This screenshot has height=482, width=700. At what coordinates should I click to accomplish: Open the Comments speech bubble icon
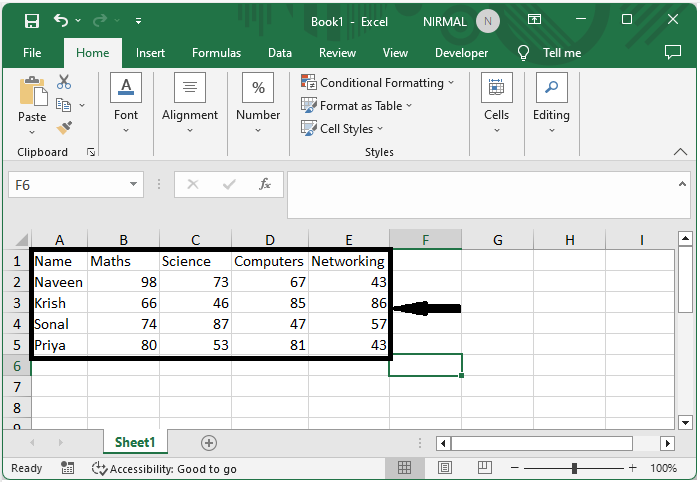click(x=675, y=53)
